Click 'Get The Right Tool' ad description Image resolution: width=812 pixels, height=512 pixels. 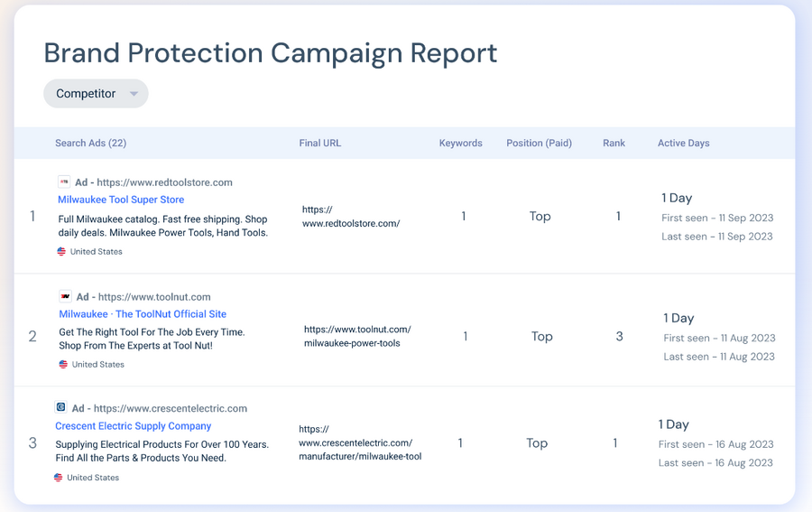click(152, 339)
